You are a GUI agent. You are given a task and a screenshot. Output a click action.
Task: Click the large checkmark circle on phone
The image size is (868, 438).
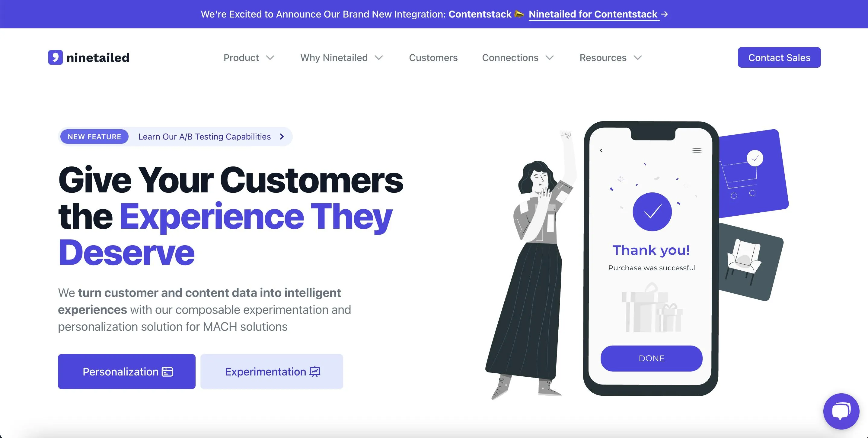point(652,212)
